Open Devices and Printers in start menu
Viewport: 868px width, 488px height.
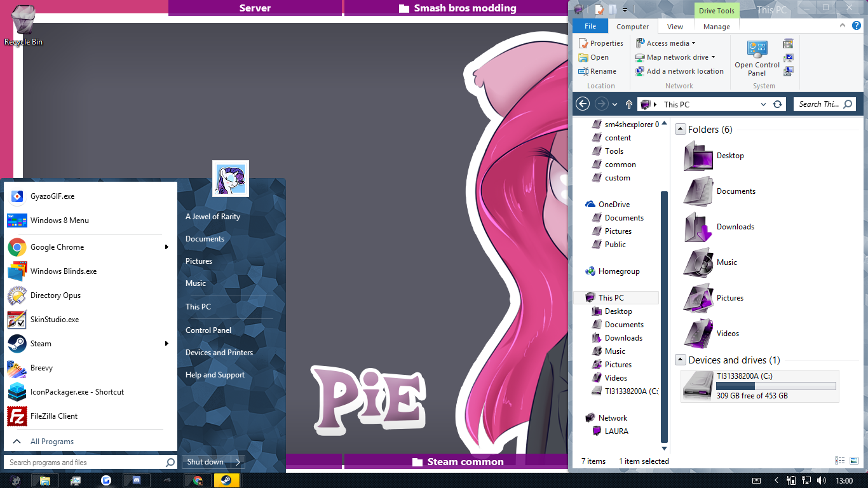(219, 353)
